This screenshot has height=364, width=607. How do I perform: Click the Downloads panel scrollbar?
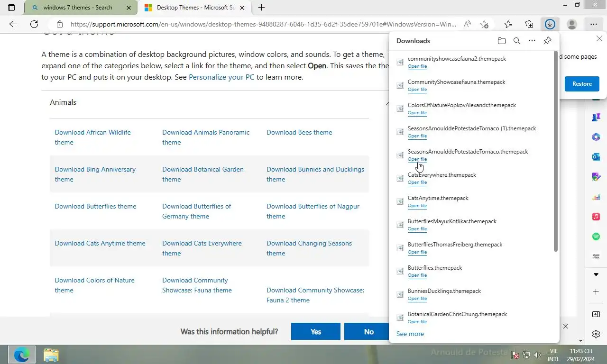point(556,151)
